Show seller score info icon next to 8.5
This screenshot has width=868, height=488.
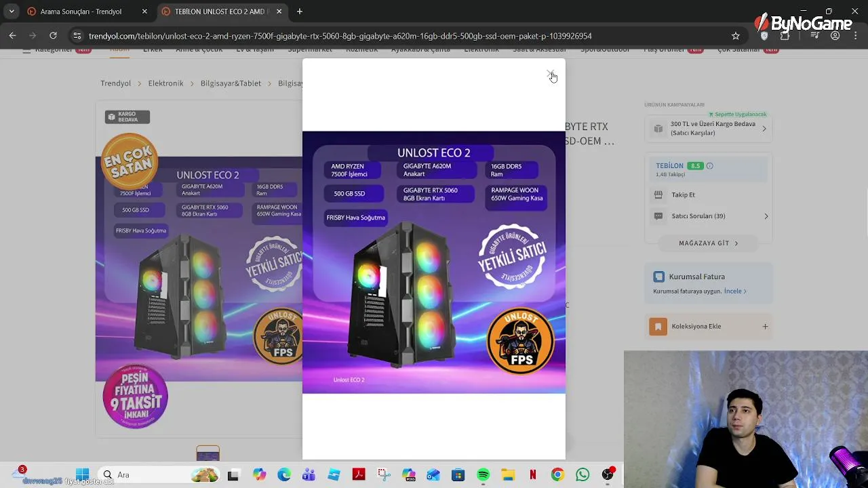[709, 166]
